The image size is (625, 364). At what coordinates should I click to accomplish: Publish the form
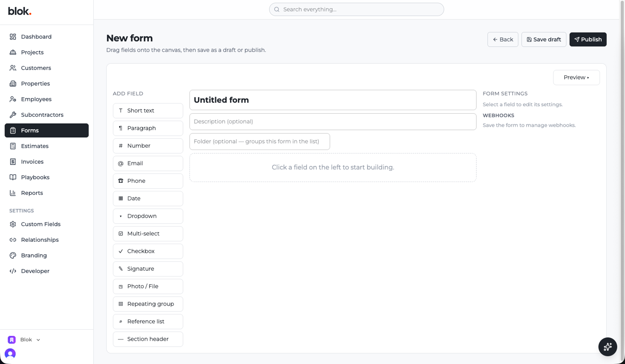coord(588,39)
